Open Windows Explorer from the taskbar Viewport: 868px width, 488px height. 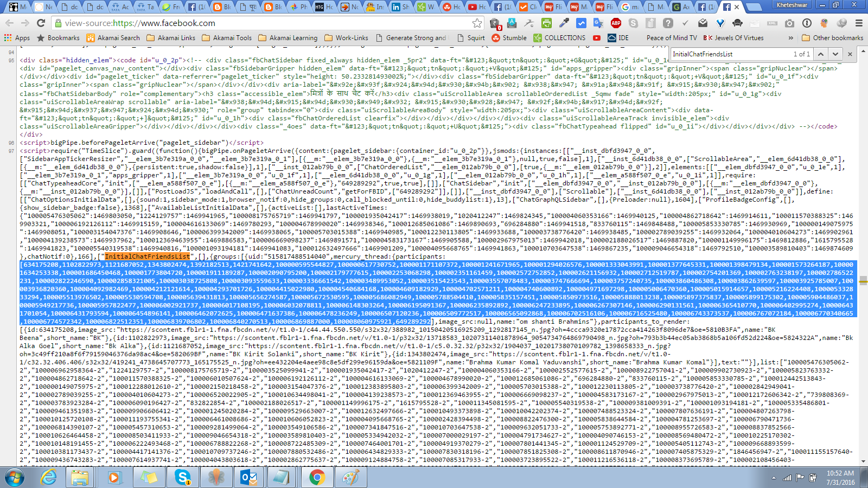(x=80, y=477)
